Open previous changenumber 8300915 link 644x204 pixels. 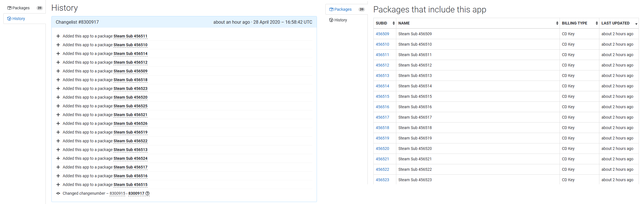[x=118, y=193]
